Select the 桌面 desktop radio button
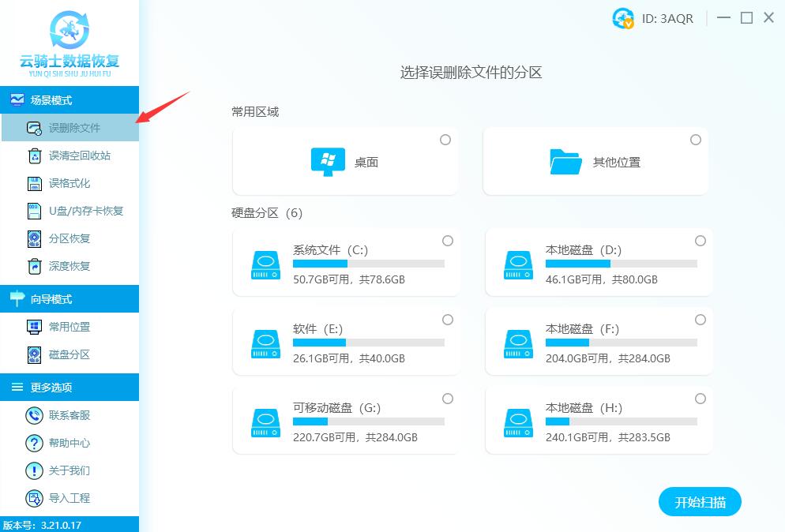The height and width of the screenshot is (532, 785). click(x=445, y=139)
